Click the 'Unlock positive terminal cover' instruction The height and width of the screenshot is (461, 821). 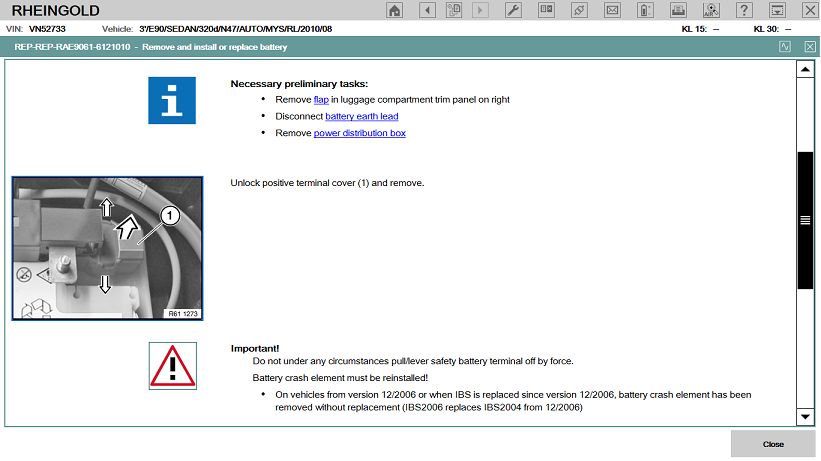(x=327, y=183)
